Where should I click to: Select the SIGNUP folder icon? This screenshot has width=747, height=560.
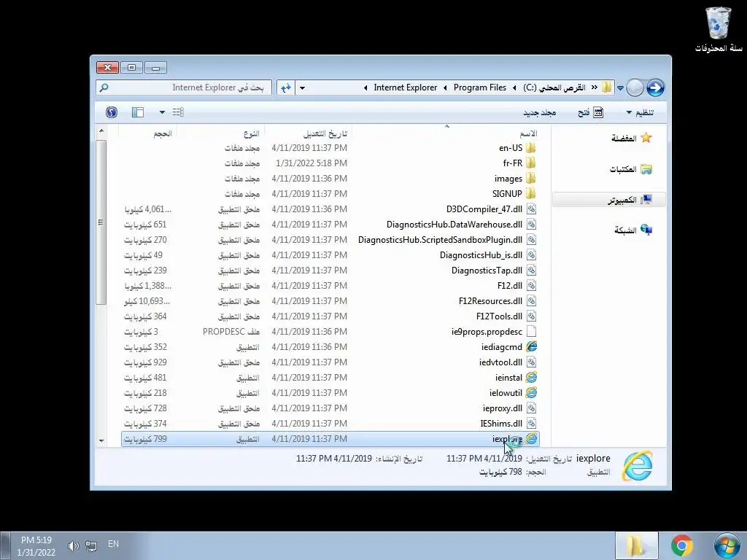[x=531, y=193]
